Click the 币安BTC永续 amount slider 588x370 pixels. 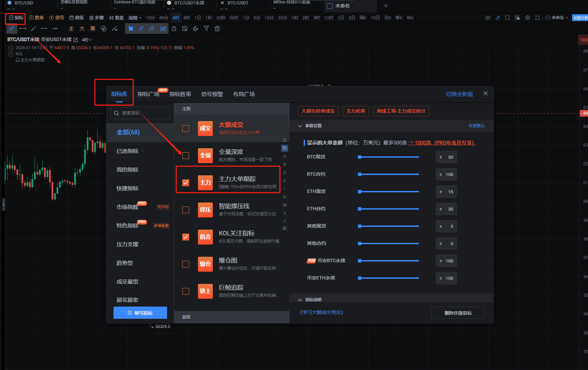[x=388, y=261]
